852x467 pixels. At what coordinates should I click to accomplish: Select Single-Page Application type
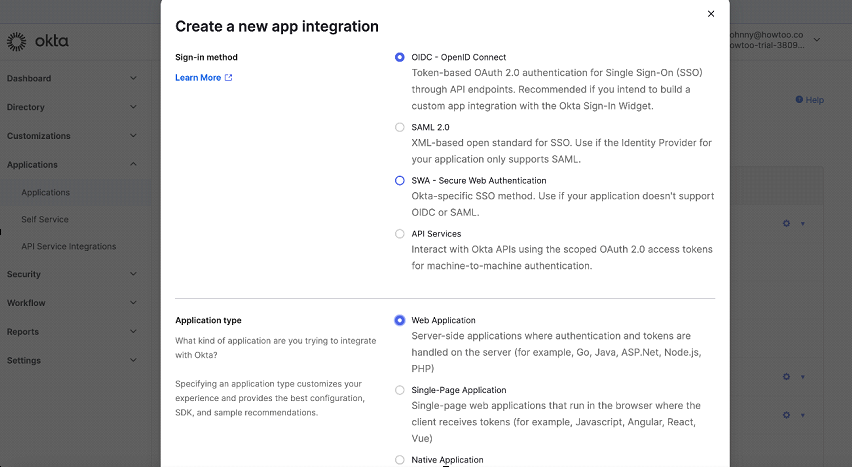[400, 390]
